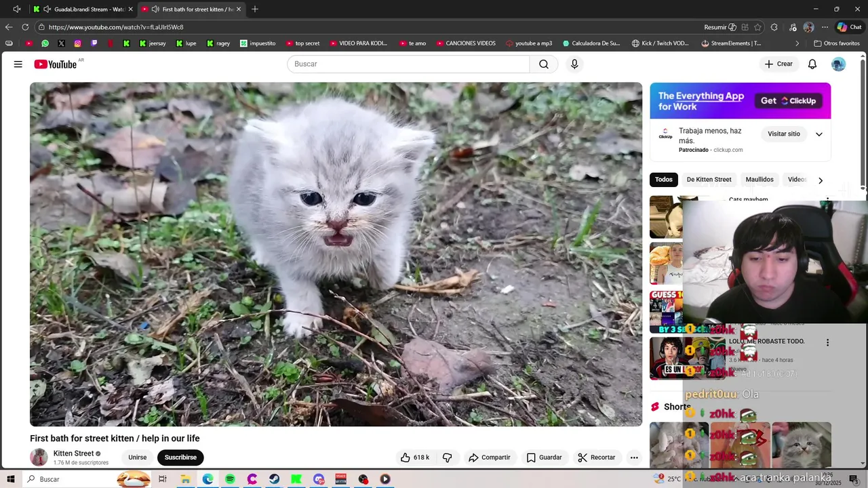Add page to favorites star

coord(757,27)
